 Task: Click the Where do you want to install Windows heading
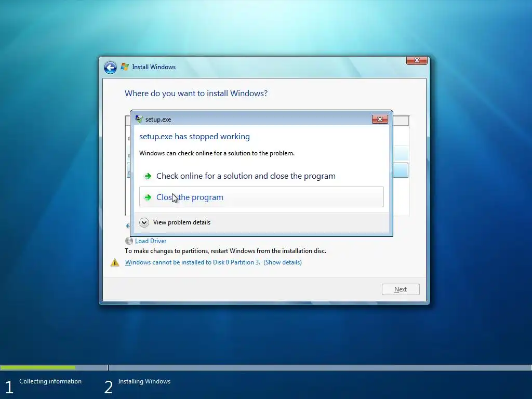click(196, 94)
